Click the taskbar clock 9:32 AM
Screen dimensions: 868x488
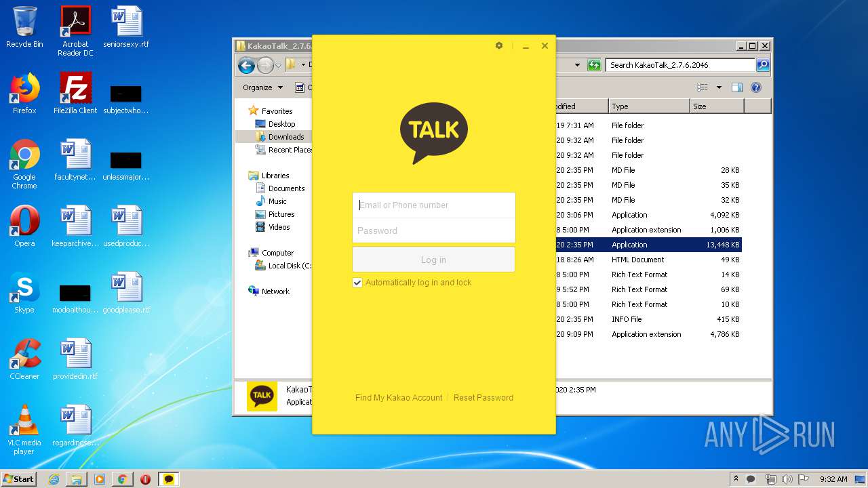click(833, 479)
